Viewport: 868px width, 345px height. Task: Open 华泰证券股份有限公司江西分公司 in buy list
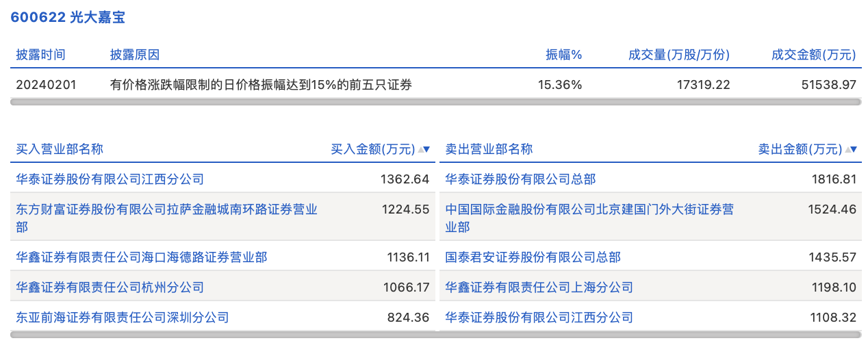coord(110,179)
